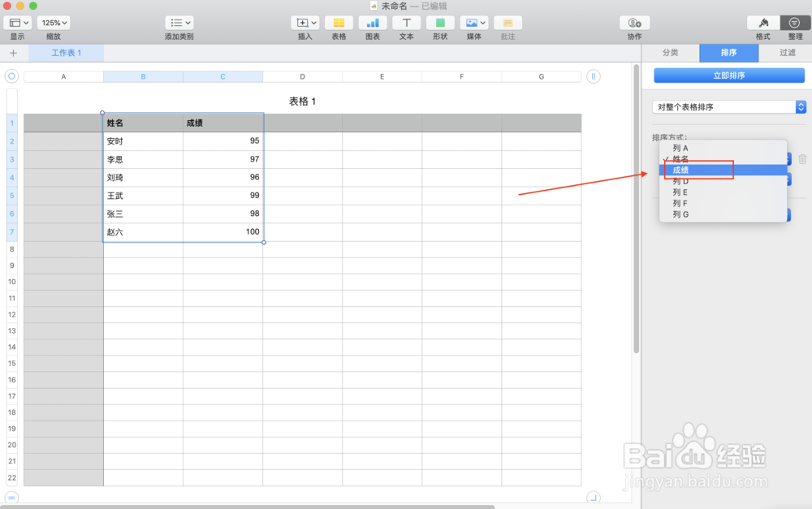Click the score cell 95
Viewport: 812px width, 509px height.
pos(222,141)
